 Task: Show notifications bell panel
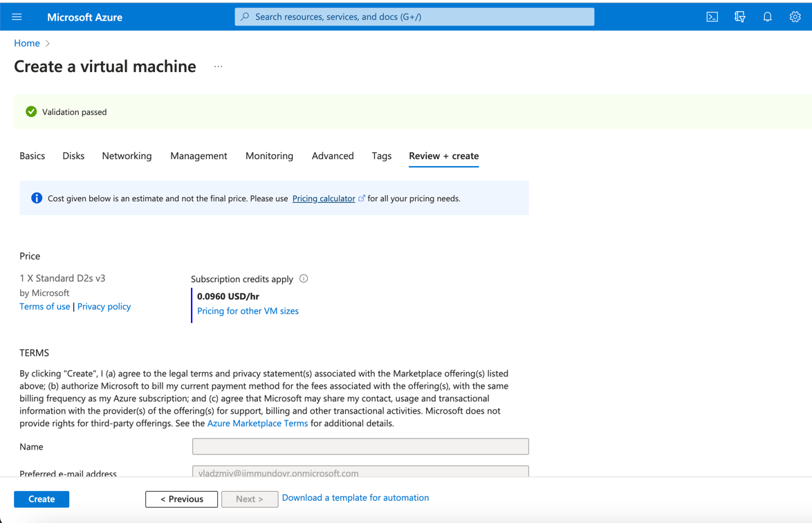click(x=768, y=17)
